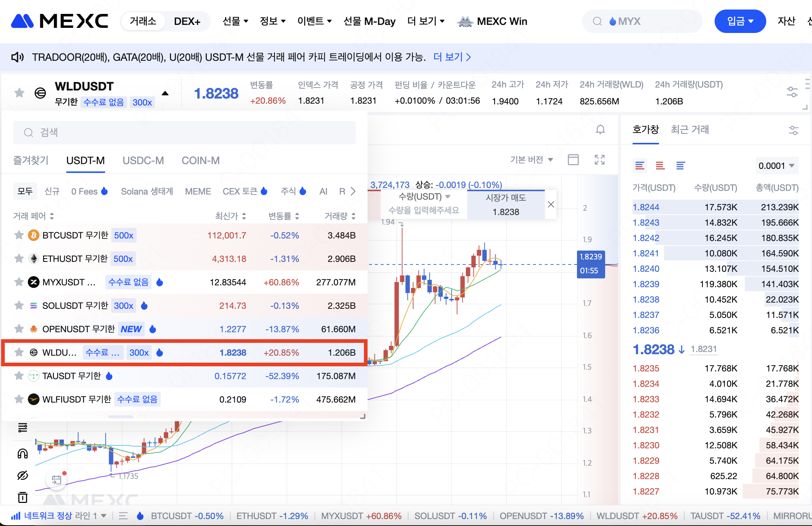812x526 pixels.
Task: Toggle favorite star for WLDUSDT header
Action: [x=19, y=93]
